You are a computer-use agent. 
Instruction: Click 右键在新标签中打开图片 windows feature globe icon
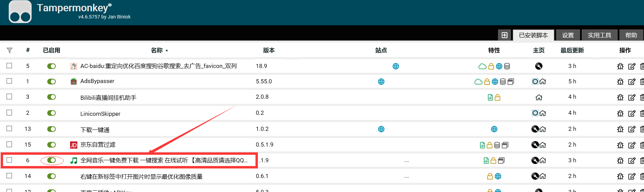(498, 176)
